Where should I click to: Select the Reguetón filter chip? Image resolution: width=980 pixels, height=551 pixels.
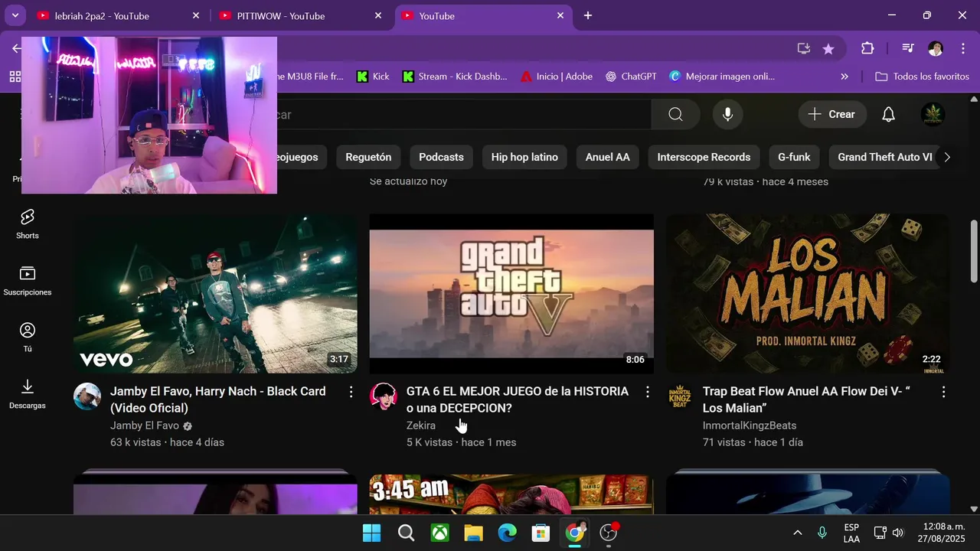coord(368,157)
